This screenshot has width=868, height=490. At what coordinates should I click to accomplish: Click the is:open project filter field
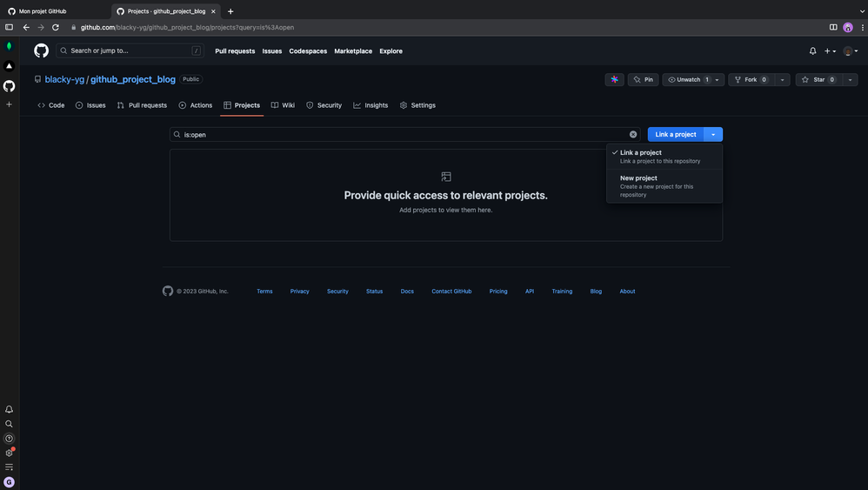[404, 135]
